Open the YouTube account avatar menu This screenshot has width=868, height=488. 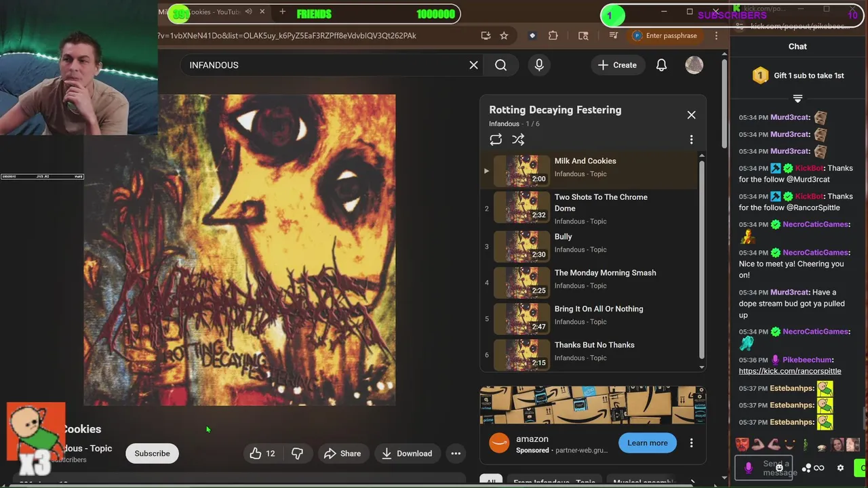coord(694,65)
